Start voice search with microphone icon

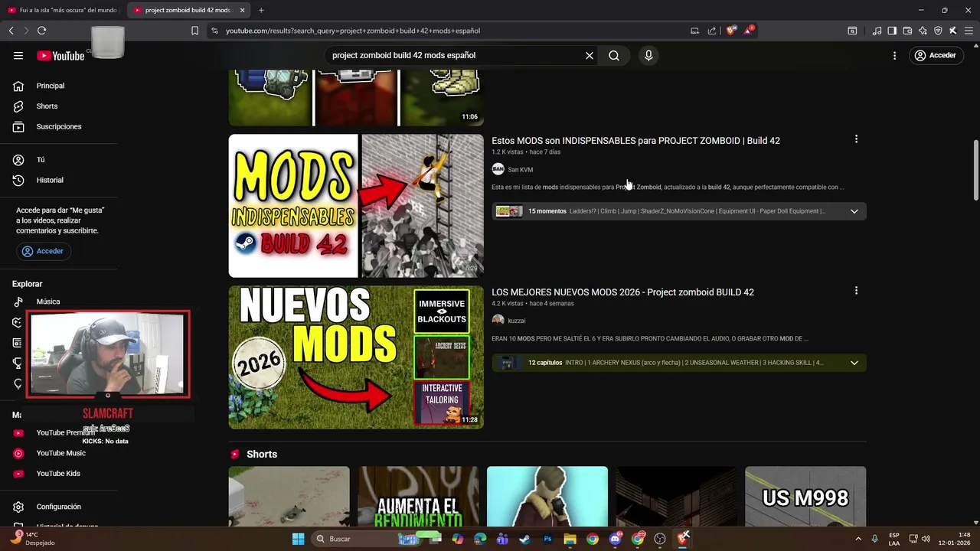[x=648, y=55]
